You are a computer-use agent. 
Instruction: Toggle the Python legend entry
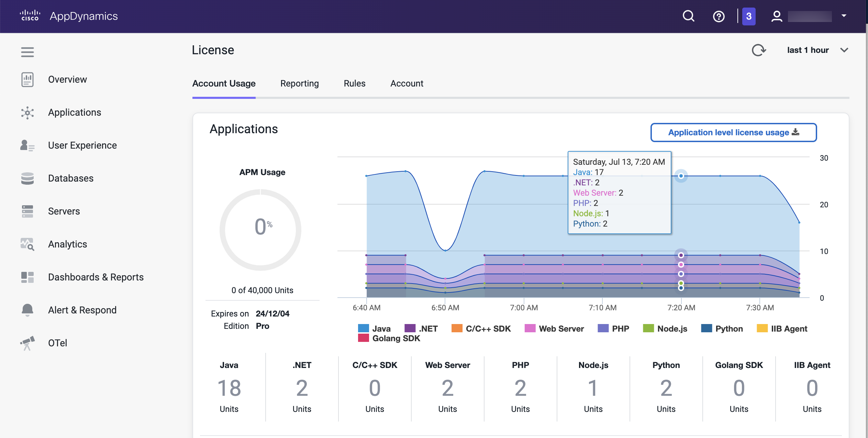(x=722, y=328)
